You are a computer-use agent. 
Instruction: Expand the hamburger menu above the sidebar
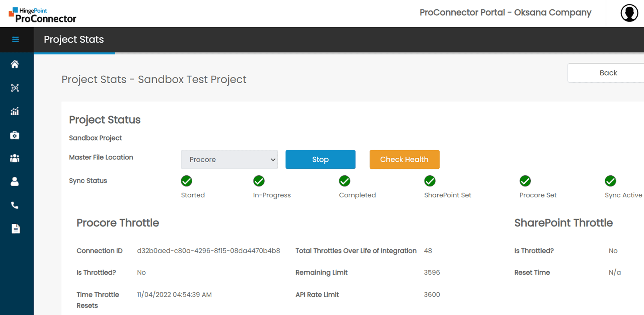click(x=16, y=39)
